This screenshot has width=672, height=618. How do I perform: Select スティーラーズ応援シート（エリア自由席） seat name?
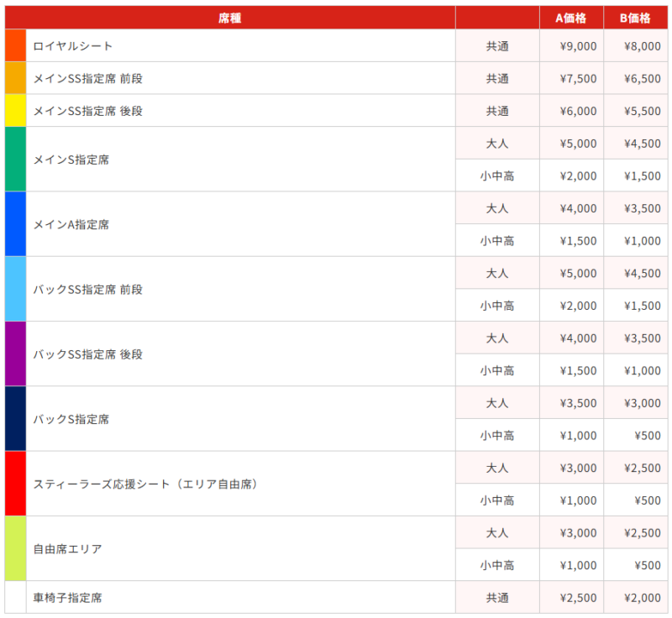pos(145,484)
